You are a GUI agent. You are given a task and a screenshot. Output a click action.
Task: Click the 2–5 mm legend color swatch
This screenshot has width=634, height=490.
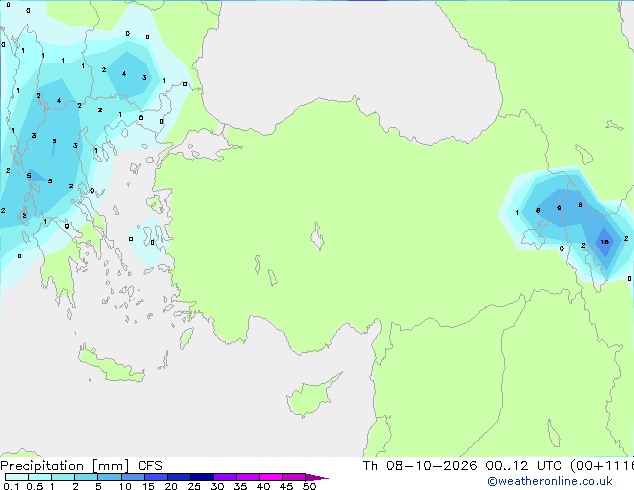86,477
